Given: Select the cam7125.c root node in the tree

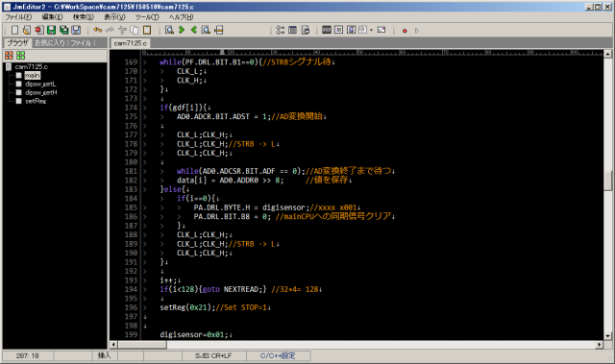Looking at the screenshot, I should [32, 66].
